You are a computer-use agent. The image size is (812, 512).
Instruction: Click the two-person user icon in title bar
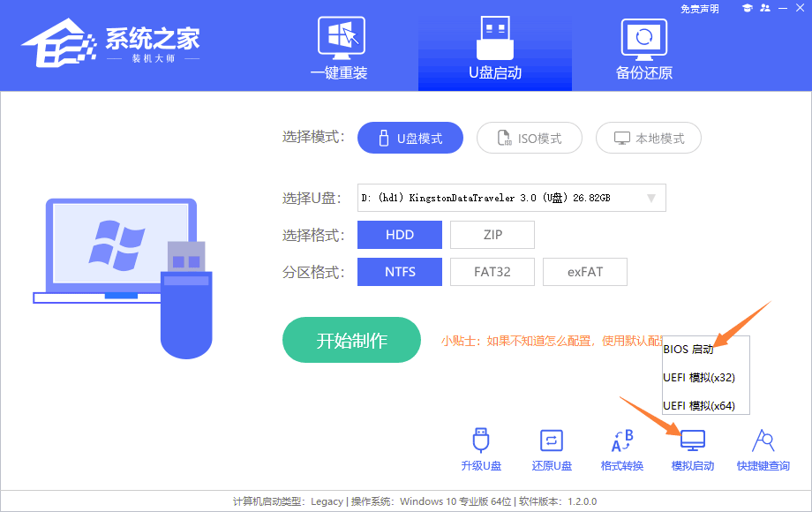click(x=764, y=8)
